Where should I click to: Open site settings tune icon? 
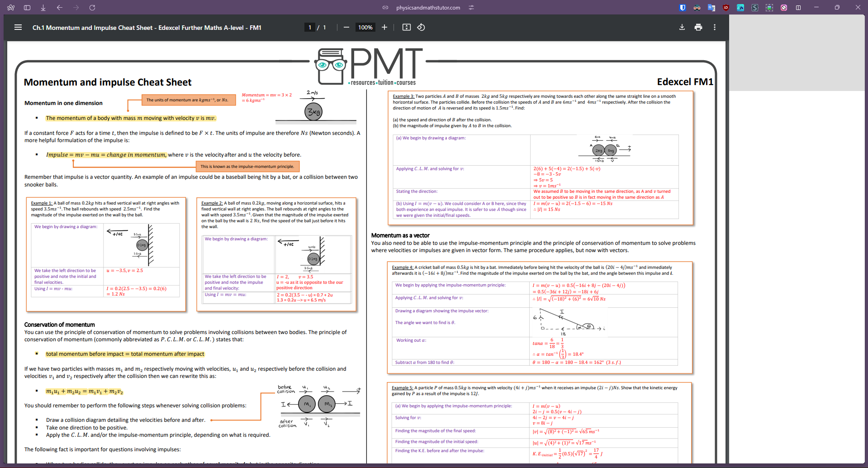click(x=471, y=8)
